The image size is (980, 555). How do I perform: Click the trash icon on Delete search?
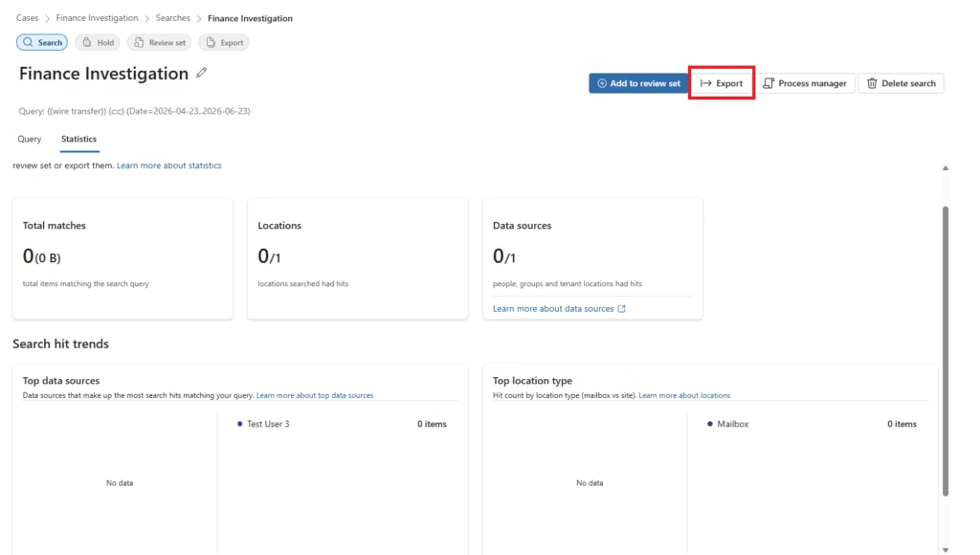point(872,83)
